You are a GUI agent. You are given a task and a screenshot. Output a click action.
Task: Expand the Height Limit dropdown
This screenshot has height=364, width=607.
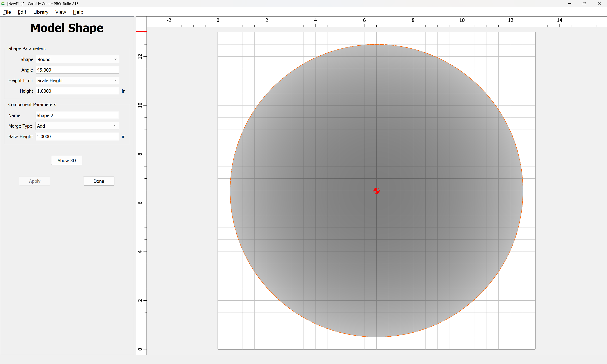coord(78,80)
